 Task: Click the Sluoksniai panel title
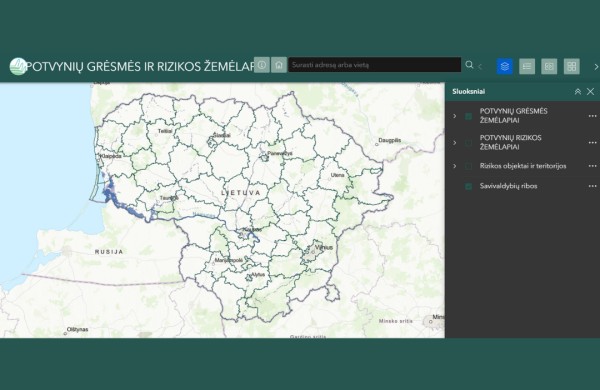coord(468,91)
